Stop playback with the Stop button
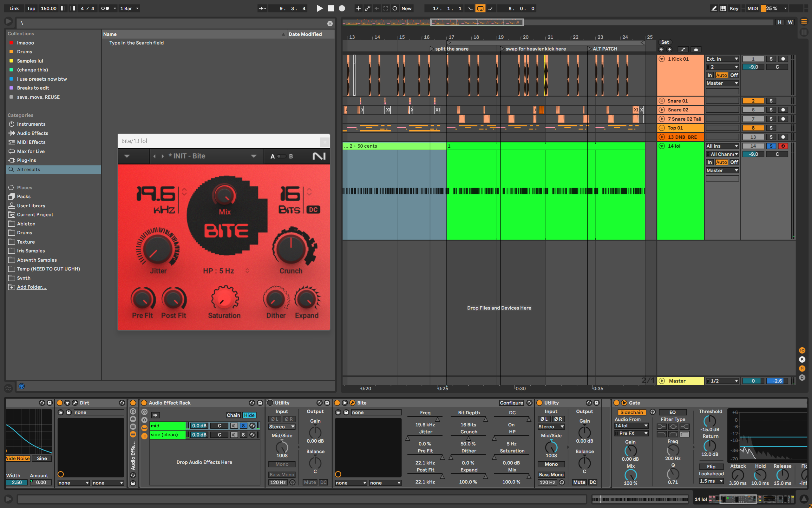 pyautogui.click(x=331, y=8)
